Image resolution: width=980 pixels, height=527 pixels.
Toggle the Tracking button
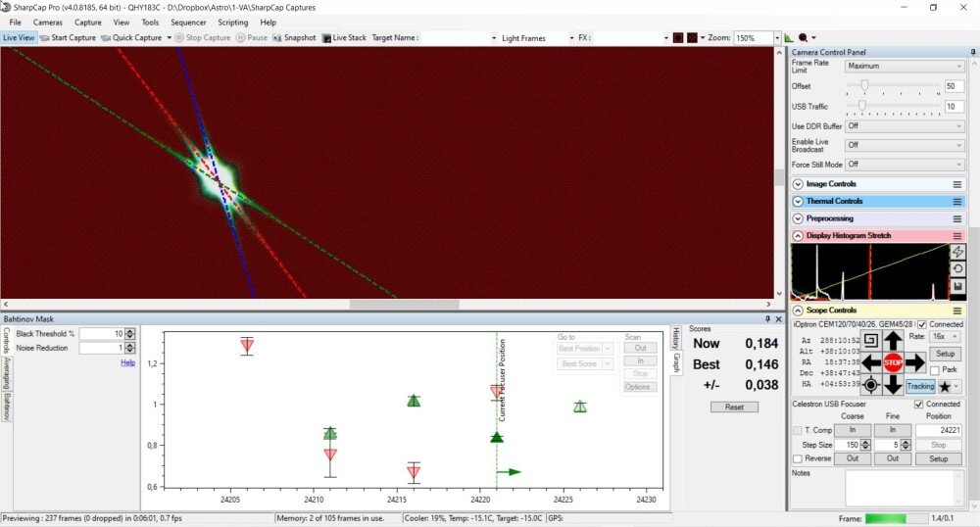pos(920,387)
